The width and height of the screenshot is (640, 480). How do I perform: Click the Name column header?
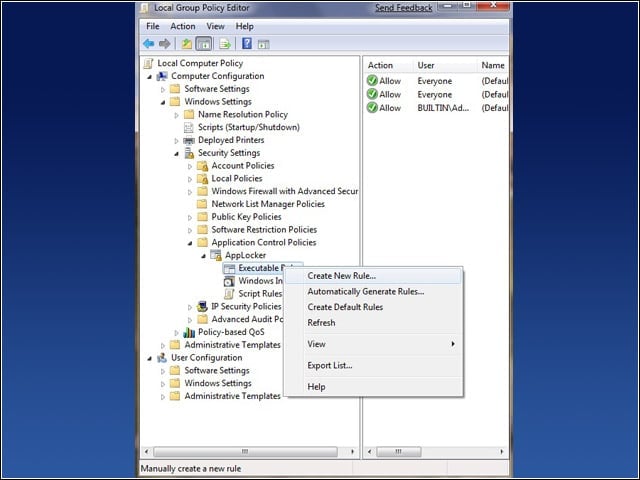(493, 65)
